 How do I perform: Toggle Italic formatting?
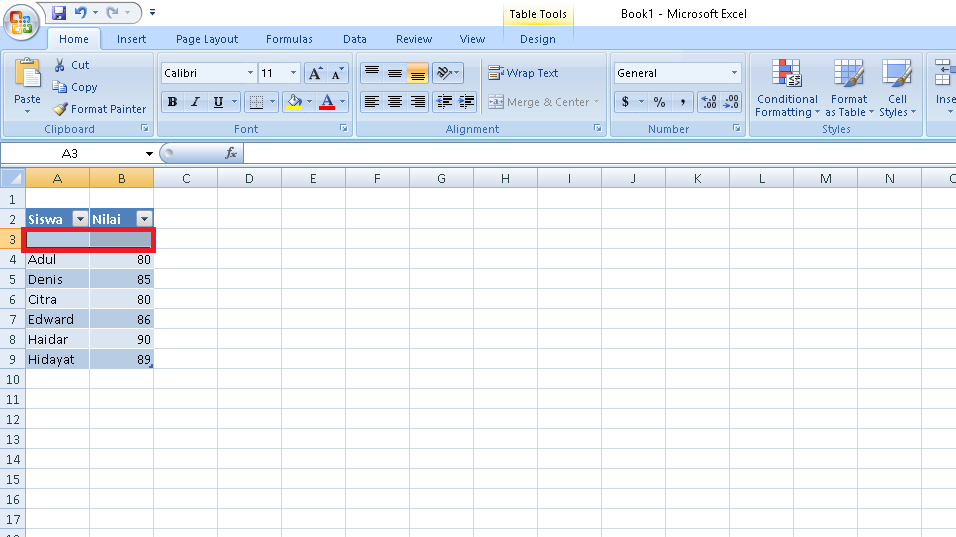pos(194,102)
